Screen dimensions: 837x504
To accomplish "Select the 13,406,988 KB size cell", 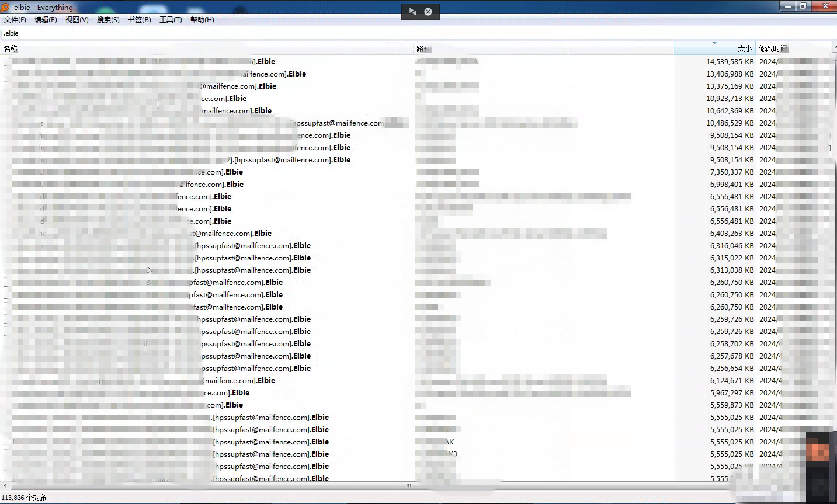I will tap(730, 74).
